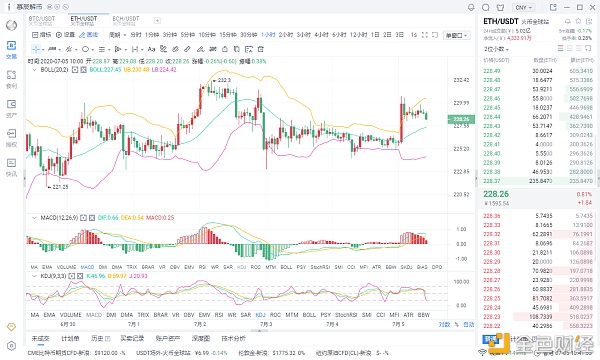Click the 228.49 ask price row
Image resolution: width=600 pixels, height=360 pixels.
(x=538, y=71)
